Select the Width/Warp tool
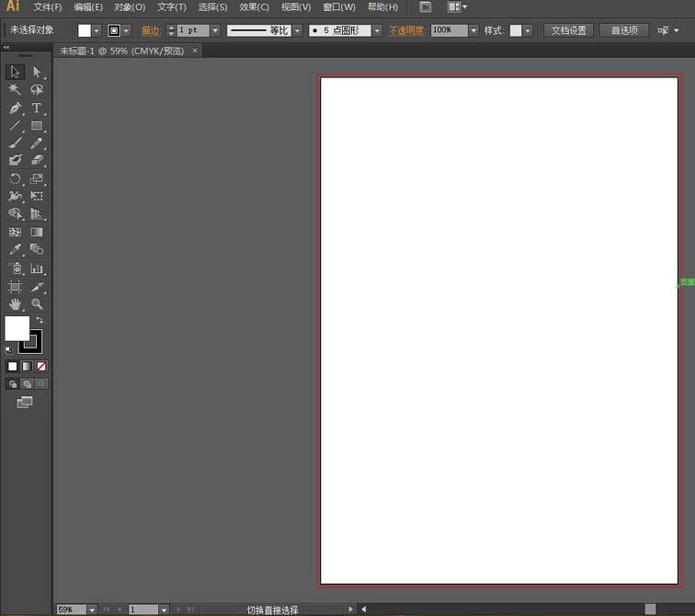This screenshot has width=695, height=616. point(15,196)
